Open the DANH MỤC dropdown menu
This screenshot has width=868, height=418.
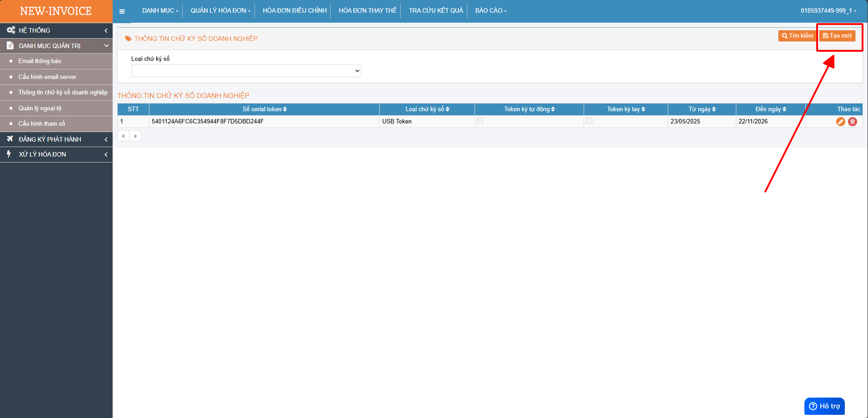(x=160, y=10)
